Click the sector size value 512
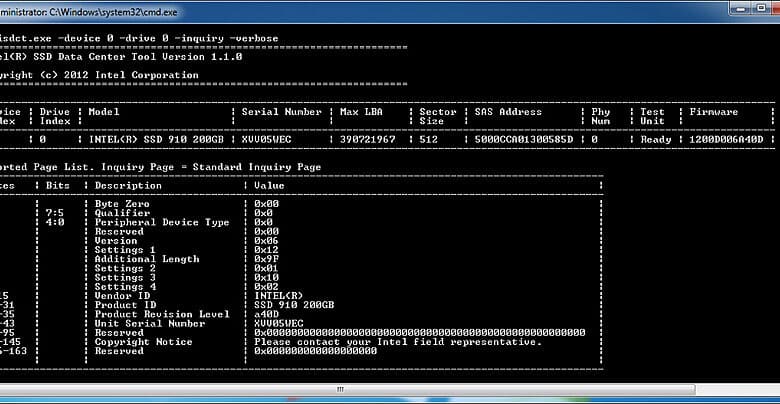 click(428, 140)
